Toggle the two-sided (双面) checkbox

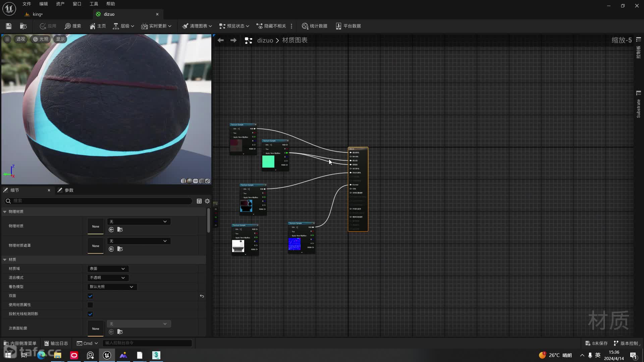[x=90, y=296]
